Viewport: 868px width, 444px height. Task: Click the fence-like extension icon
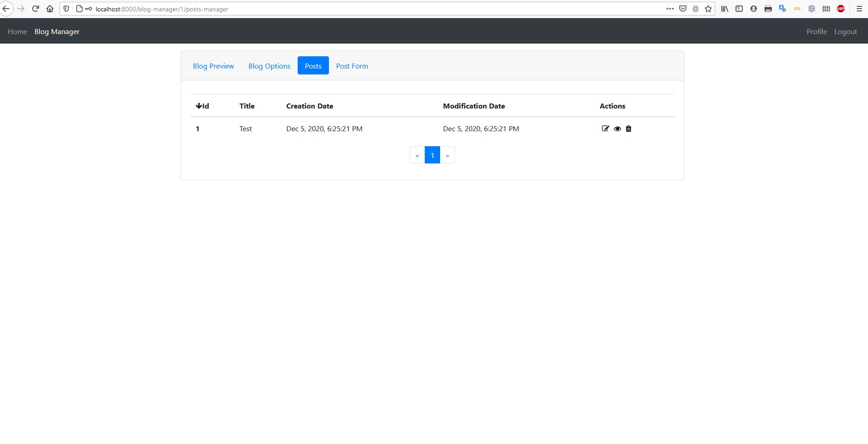826,9
